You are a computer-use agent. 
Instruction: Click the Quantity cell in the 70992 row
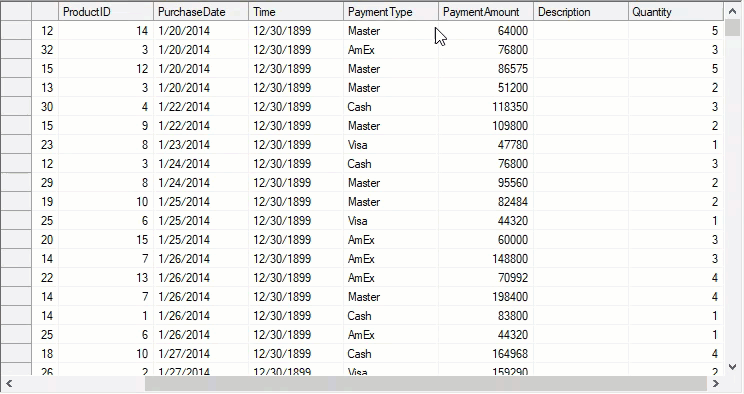[x=676, y=278]
